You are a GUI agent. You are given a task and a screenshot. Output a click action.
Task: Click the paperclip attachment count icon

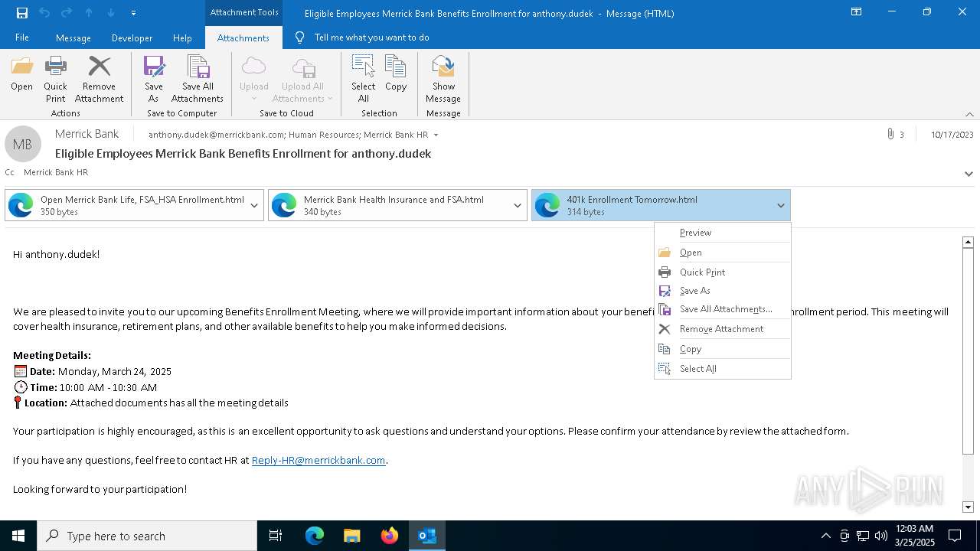[890, 134]
